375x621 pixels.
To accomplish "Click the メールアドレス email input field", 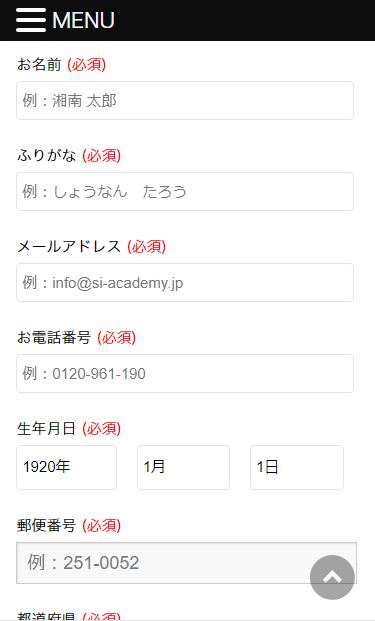I will click(185, 282).
